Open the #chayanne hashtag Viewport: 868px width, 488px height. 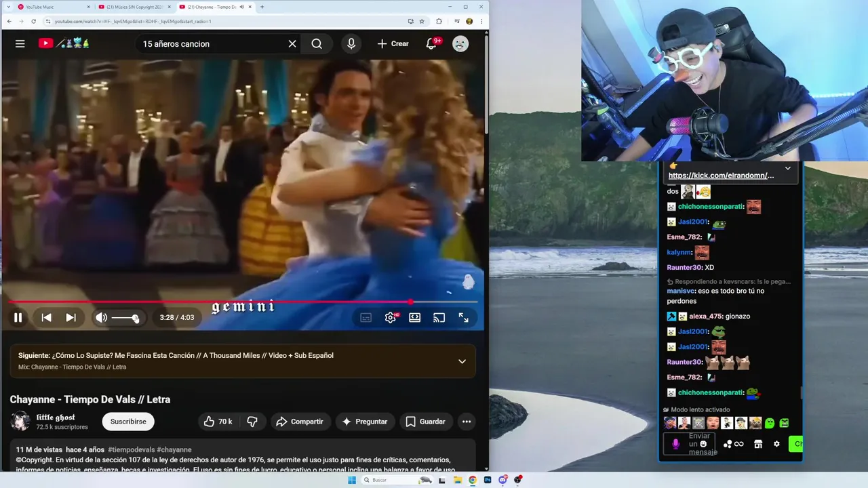click(174, 449)
